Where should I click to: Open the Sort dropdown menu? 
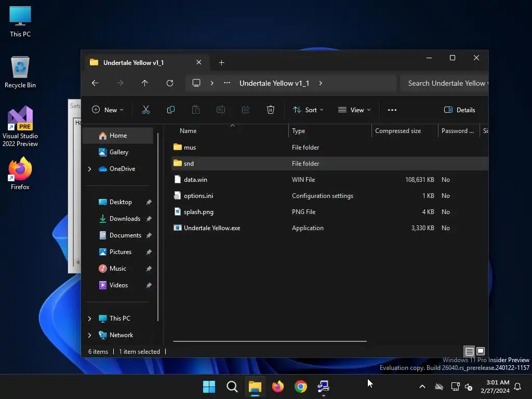click(x=308, y=110)
